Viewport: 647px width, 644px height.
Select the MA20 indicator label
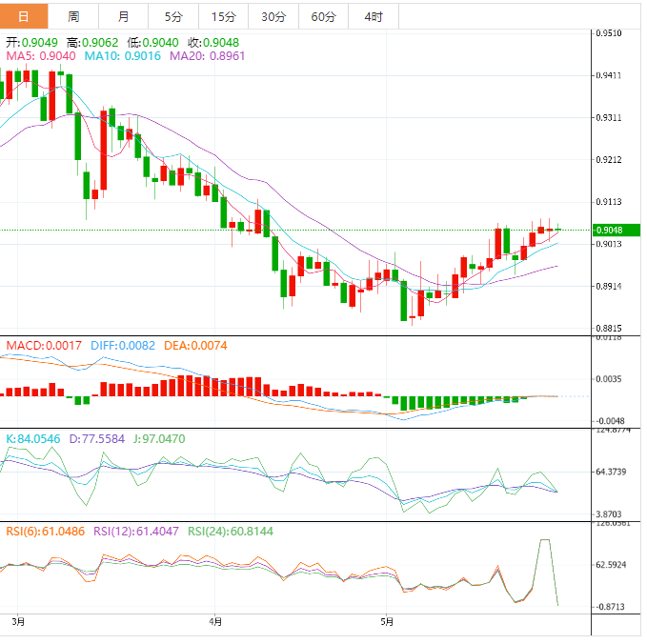pos(207,56)
